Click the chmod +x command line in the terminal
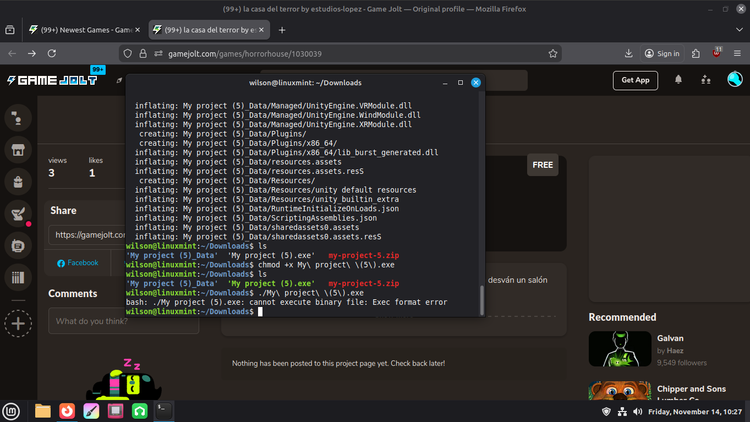Viewport: 750px width, 422px height. (260, 265)
